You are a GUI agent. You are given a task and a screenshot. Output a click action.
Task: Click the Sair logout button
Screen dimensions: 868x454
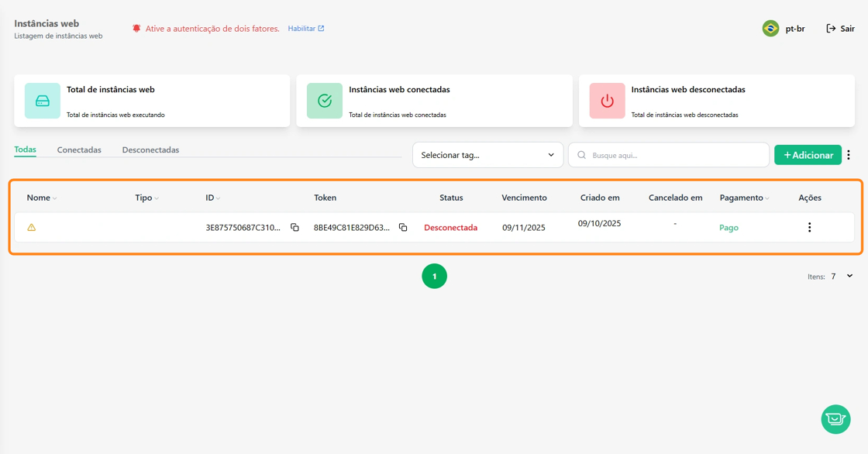[840, 29]
